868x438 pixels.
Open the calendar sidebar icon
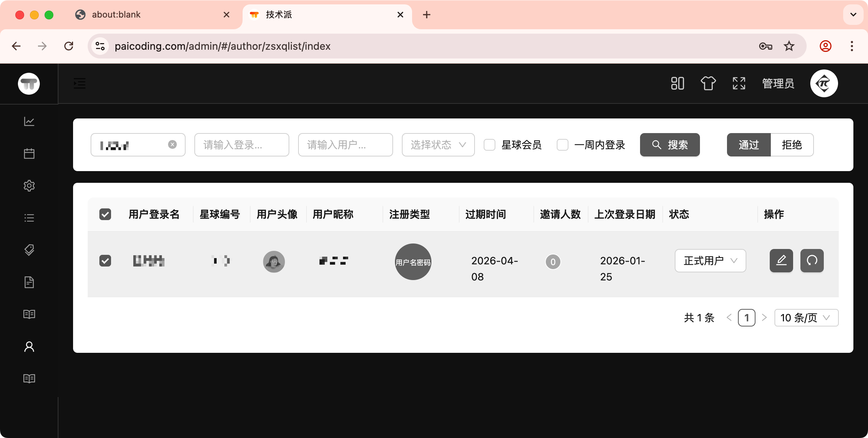point(29,154)
